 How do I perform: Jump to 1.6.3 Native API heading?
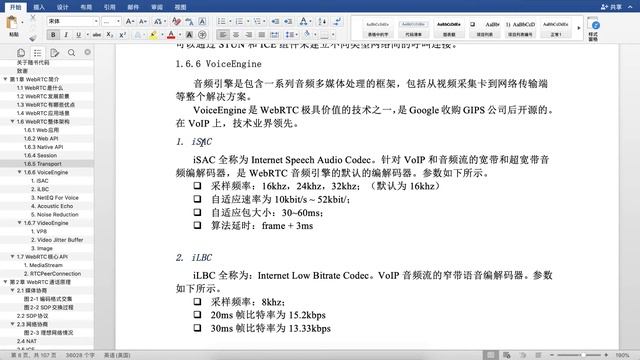(x=43, y=147)
